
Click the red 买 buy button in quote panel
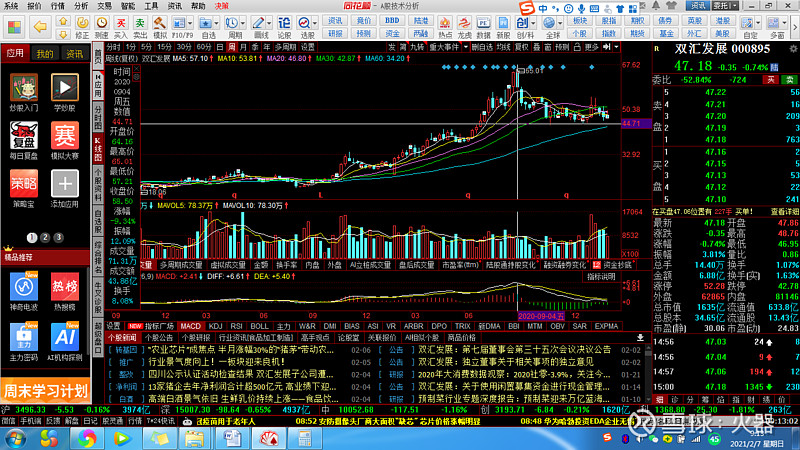click(x=770, y=80)
